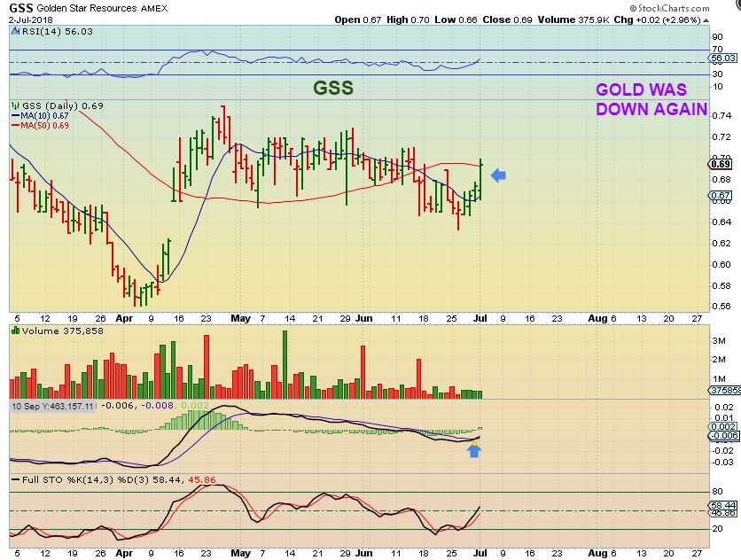
Task: Click the '10 Sep Y:463,157.11' MACD readout
Action: 52,406
